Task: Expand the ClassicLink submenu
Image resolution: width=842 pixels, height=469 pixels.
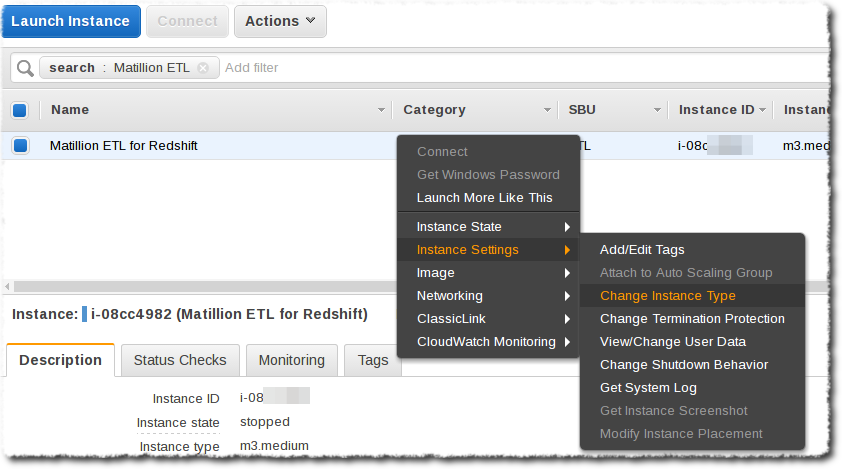Action: 488,319
